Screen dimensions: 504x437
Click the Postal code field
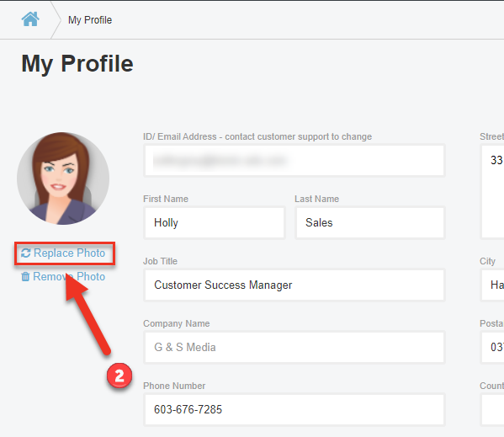(492, 347)
